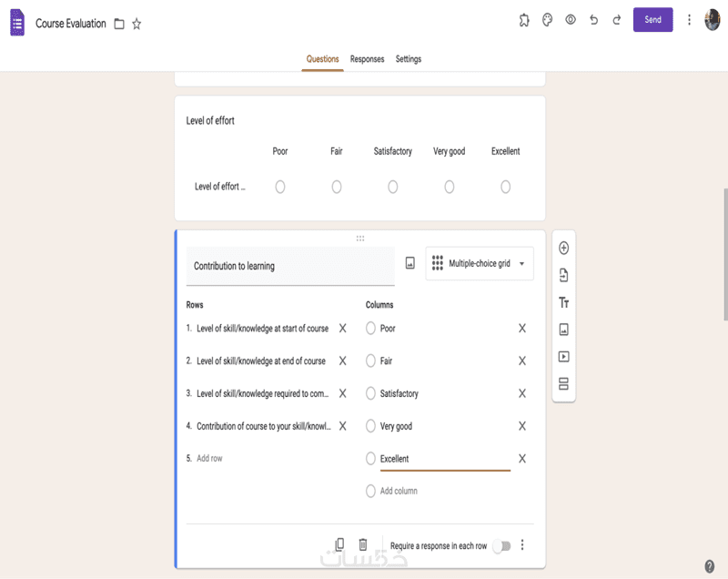Click the page vertical scrollbar
This screenshot has width=728, height=579.
point(725,254)
